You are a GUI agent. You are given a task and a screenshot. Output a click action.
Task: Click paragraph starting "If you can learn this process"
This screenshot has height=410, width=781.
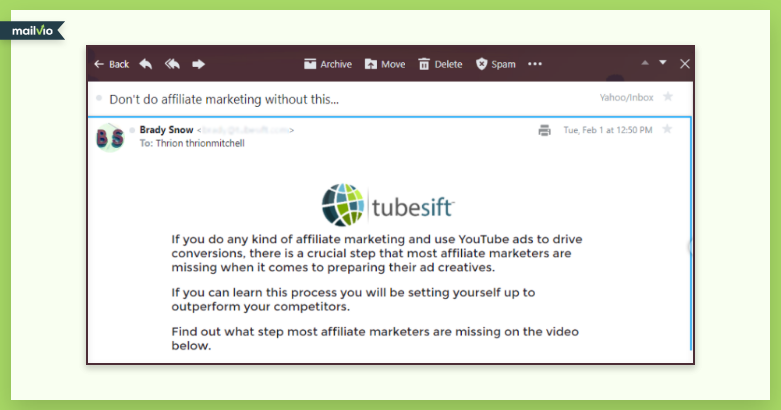point(353,299)
